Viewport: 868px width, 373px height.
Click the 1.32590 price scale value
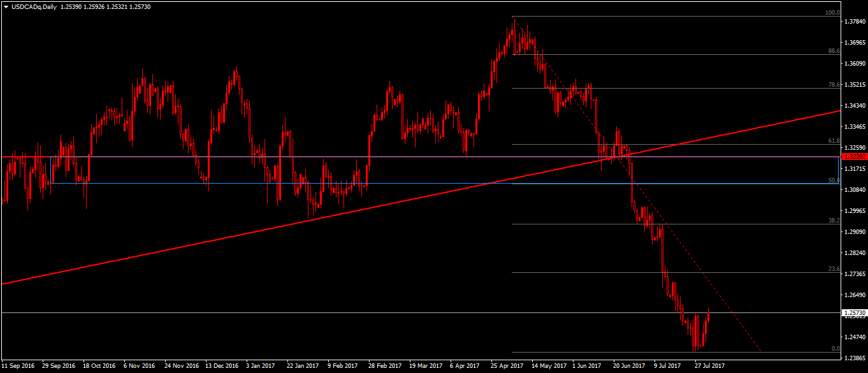coord(855,148)
